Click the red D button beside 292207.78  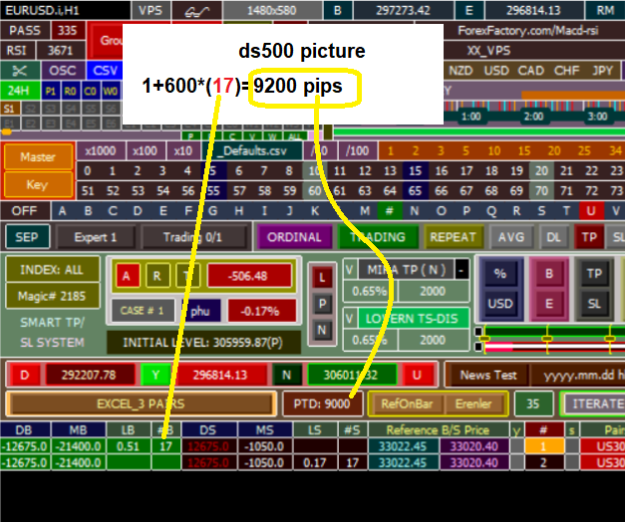(25, 375)
